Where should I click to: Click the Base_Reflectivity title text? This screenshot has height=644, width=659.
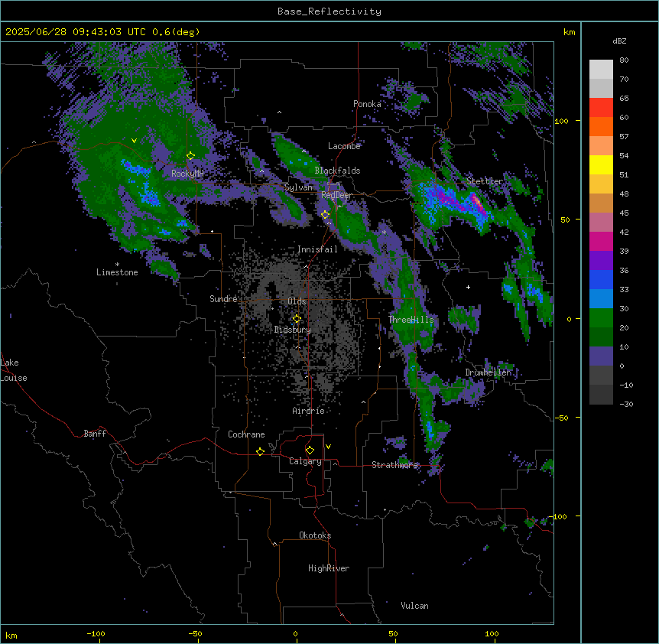pos(329,11)
